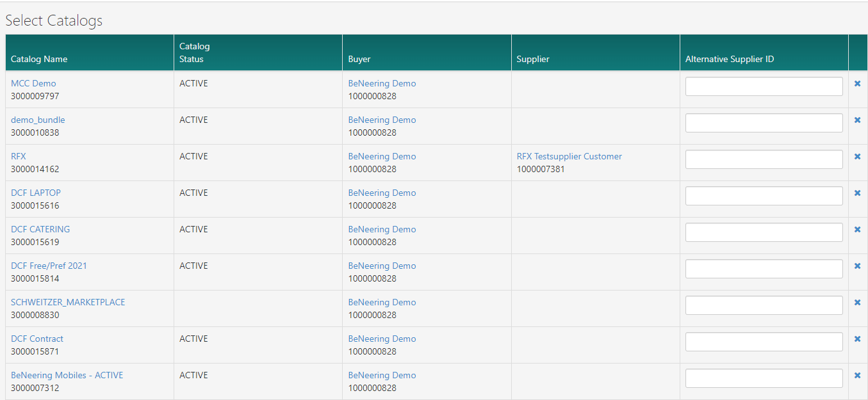Screen dimensions: 868x400
Task: Delete the demo_bundle row with X icon
Action: point(857,120)
